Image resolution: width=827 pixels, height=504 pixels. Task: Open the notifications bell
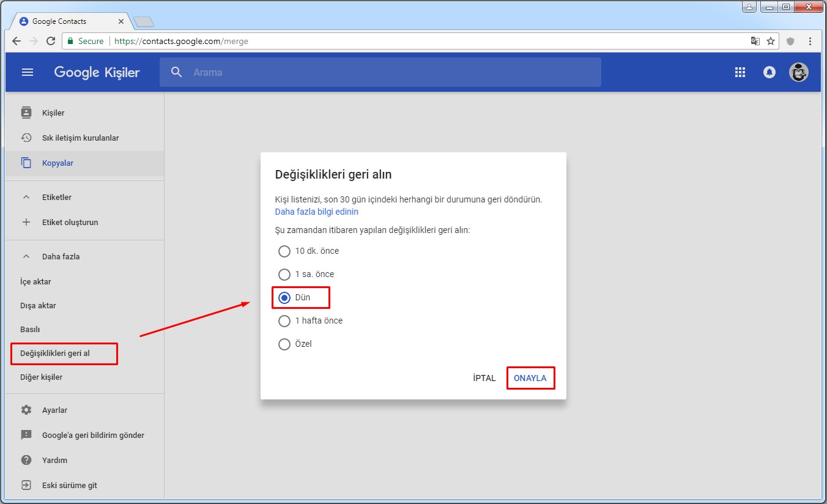pyautogui.click(x=770, y=72)
